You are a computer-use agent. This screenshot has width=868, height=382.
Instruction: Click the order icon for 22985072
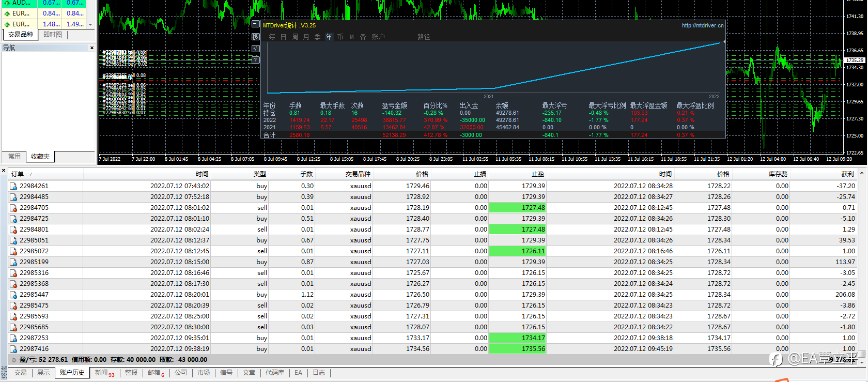[13, 251]
